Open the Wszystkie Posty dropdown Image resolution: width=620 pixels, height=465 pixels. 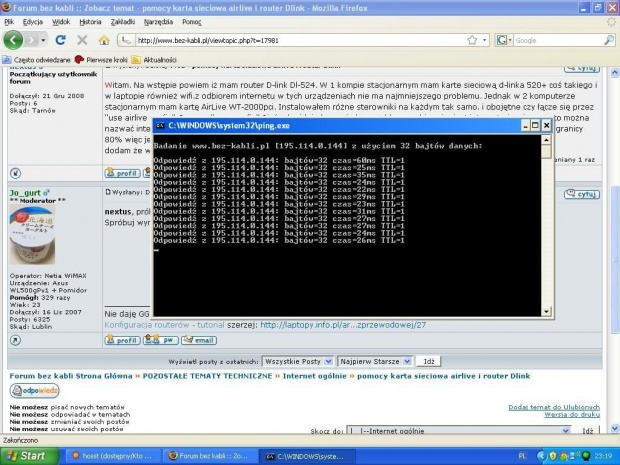coord(298,361)
